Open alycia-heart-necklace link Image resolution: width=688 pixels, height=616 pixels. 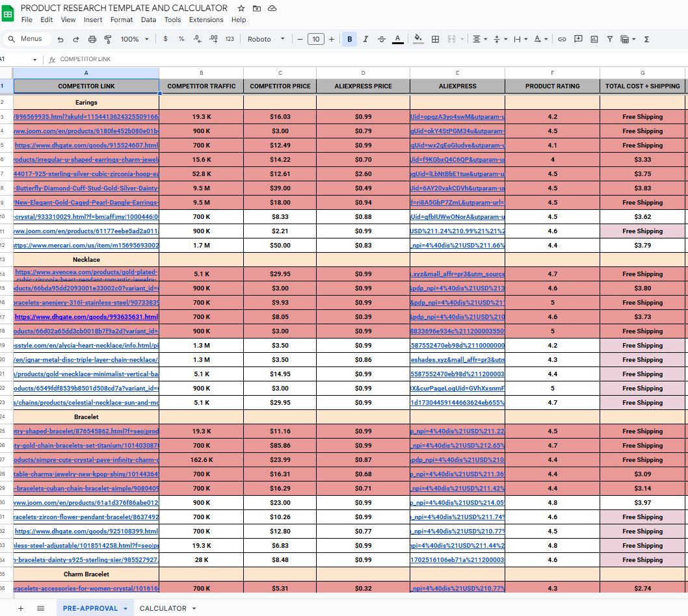point(86,345)
